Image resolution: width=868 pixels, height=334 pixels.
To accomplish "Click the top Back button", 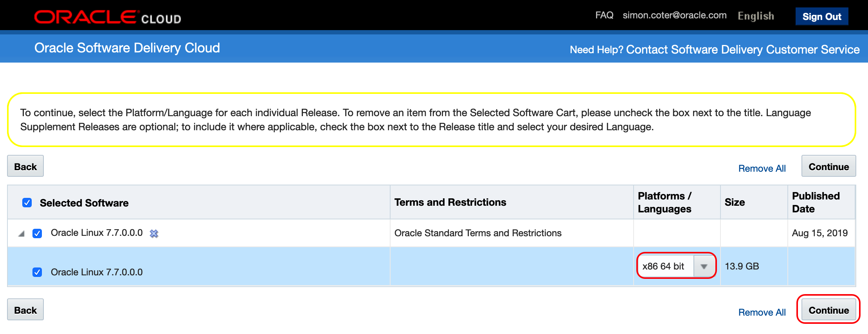I will tap(25, 167).
